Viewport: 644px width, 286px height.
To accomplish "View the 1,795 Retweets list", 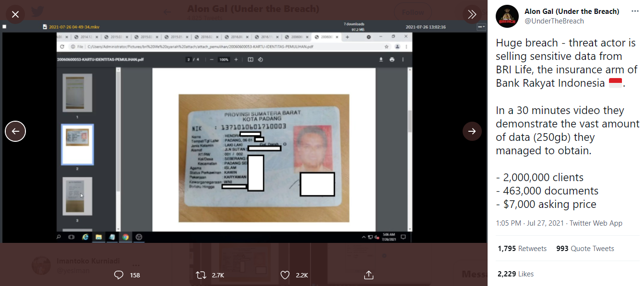I will pyautogui.click(x=522, y=249).
